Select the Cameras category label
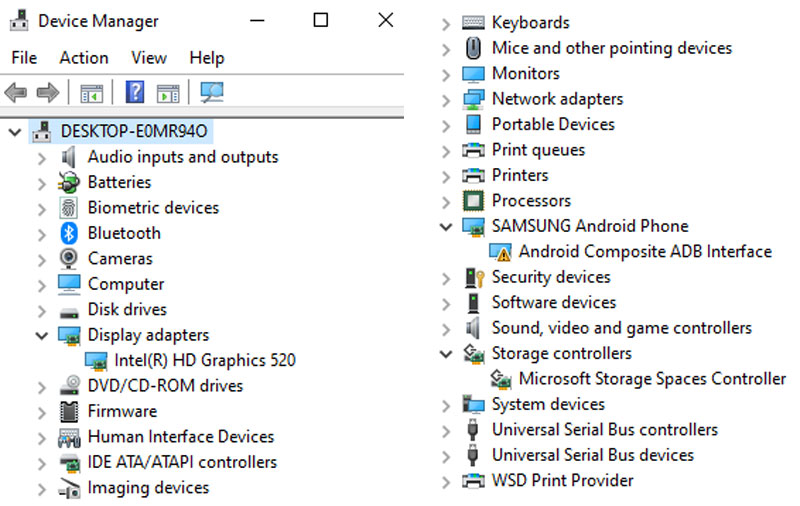800x506 pixels. [x=120, y=259]
